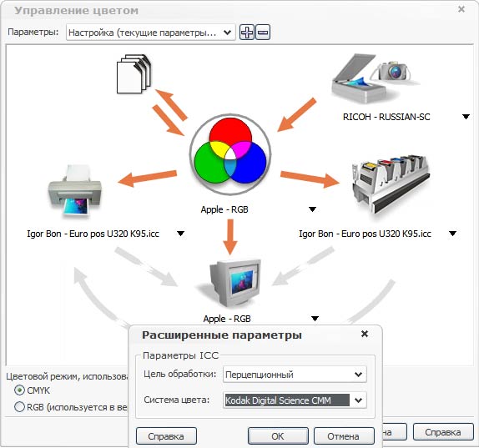Open the Параметры preset dropdown
This screenshot has height=448, width=479.
(150, 33)
